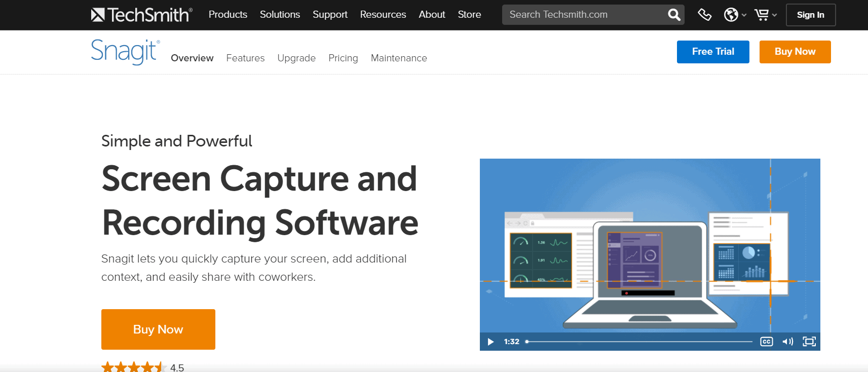This screenshot has width=868, height=372.
Task: Open the Products menu
Action: tap(228, 15)
